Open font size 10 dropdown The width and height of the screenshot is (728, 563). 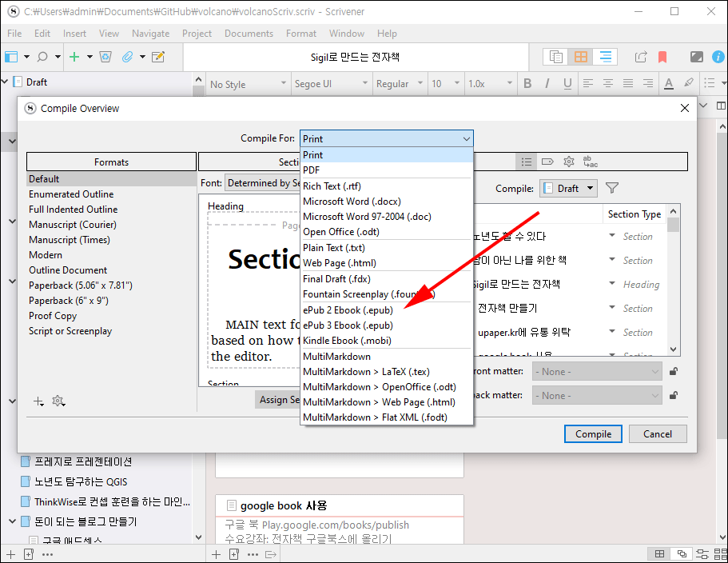click(x=445, y=84)
